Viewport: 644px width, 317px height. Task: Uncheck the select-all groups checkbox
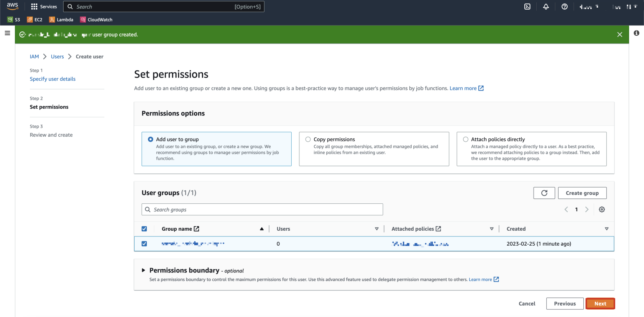144,229
